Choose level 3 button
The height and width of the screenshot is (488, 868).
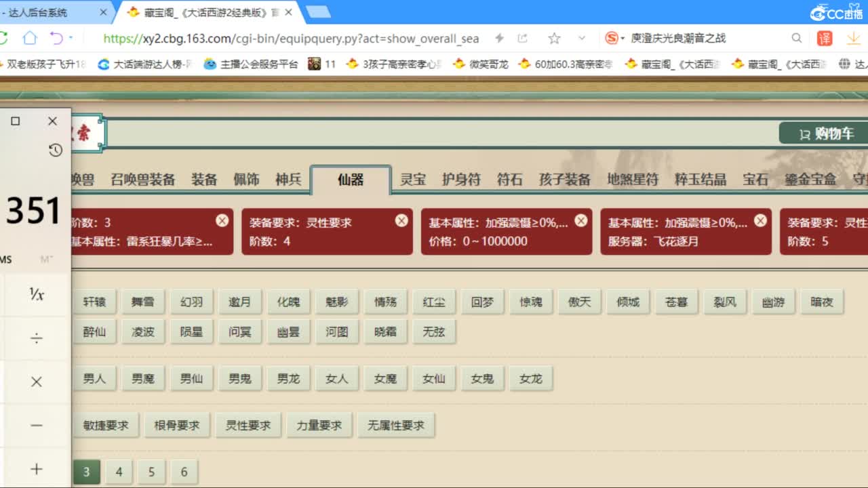86,472
